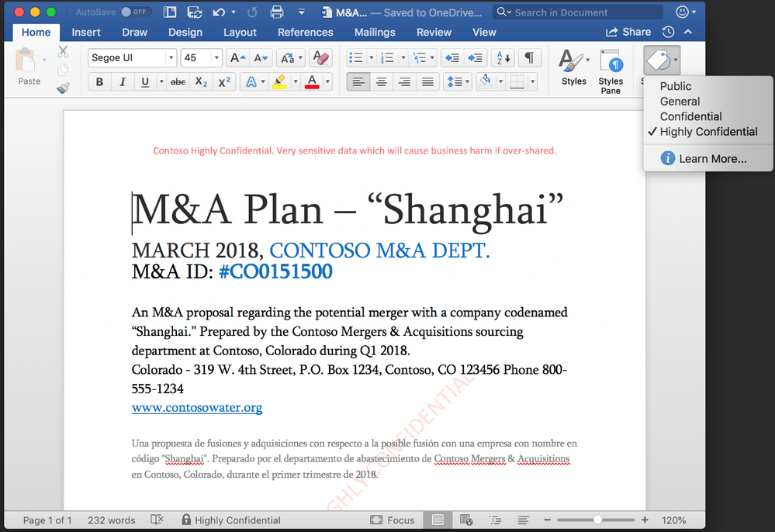Screen dimensions: 775x532
Task: Click the Paste clipboard icon
Action: pos(26,60)
